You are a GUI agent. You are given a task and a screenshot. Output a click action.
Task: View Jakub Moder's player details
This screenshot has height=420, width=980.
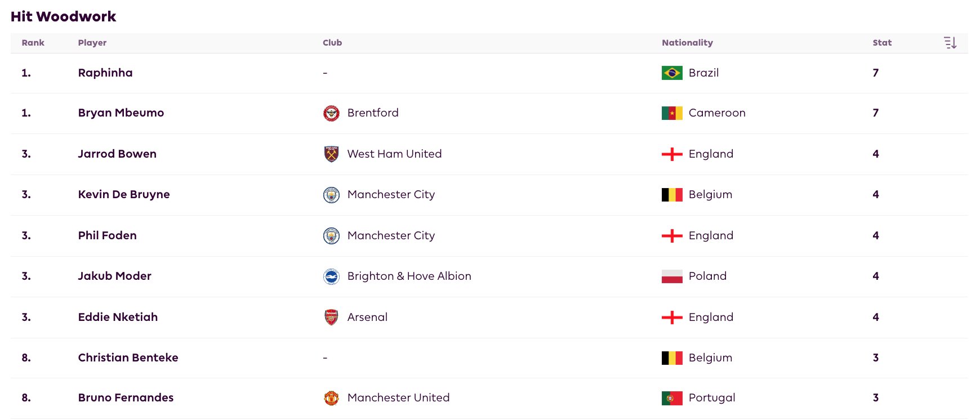coord(114,276)
